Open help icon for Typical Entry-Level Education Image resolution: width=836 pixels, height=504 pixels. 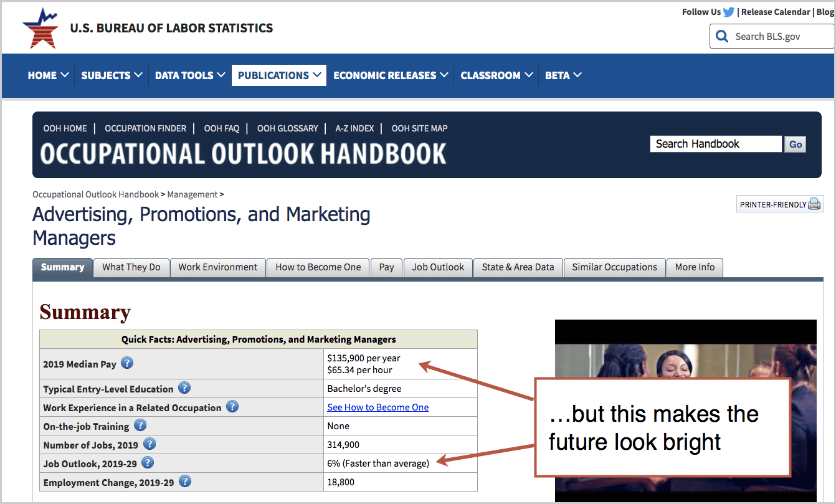(184, 388)
